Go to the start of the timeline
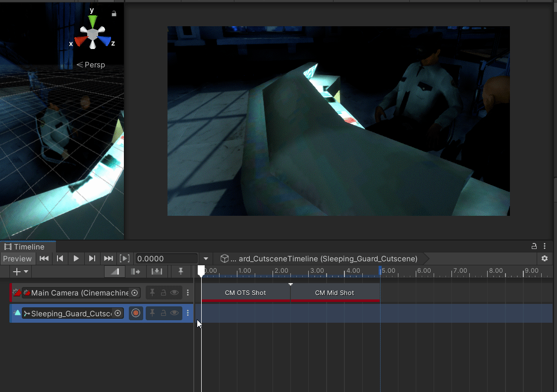The height and width of the screenshot is (392, 557). click(44, 259)
